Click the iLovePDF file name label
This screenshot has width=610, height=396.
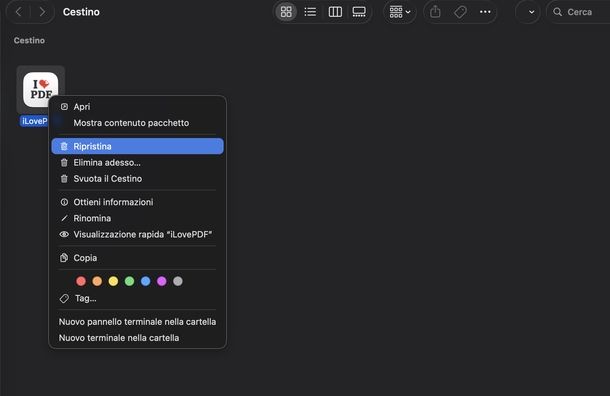click(x=34, y=121)
